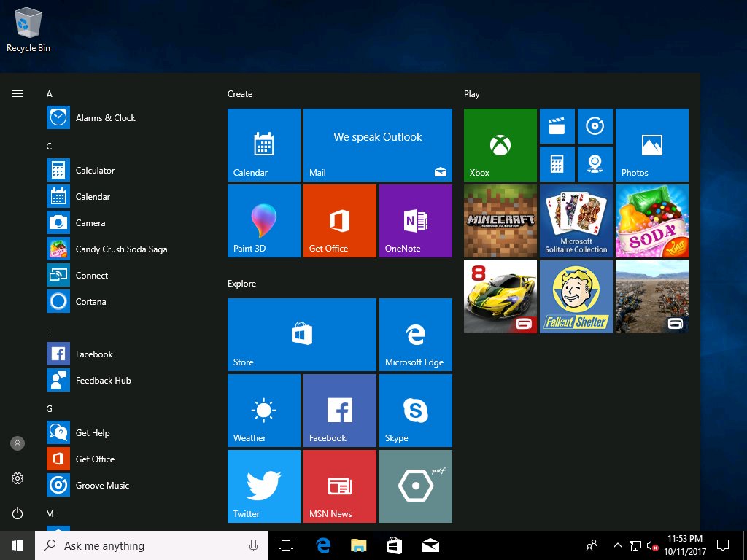Image resolution: width=747 pixels, height=560 pixels.
Task: Open the Photos tile
Action: pyautogui.click(x=651, y=145)
